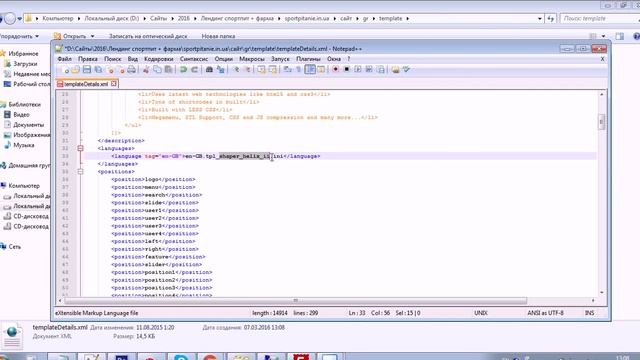Open the Запуск menu
Image resolution: width=640 pixels, height=360 pixels.
click(280, 59)
